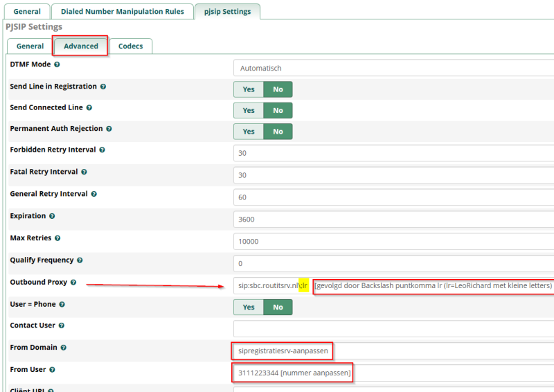Image resolution: width=554 pixels, height=392 pixels.
Task: Click the Outbound Proxy input field
Action: tap(270, 285)
